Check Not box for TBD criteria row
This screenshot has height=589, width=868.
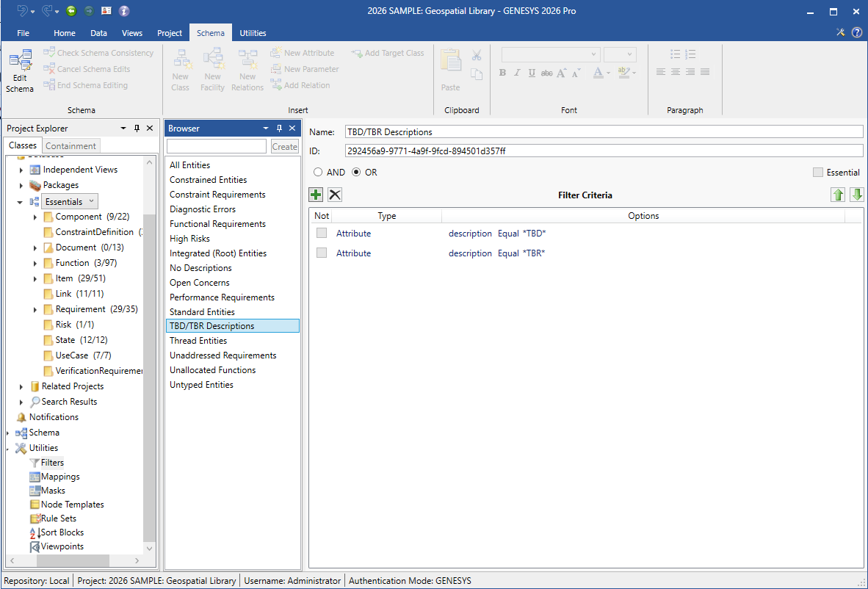[x=322, y=234]
